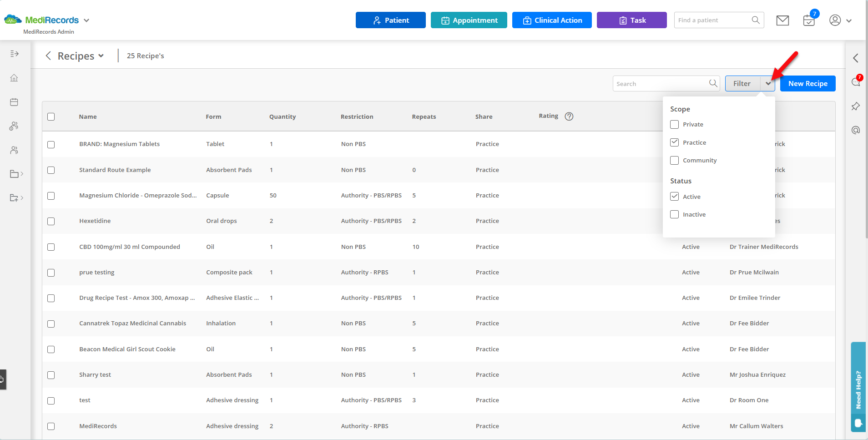Open the Cannatrek Topaz Medicinal Cannabis recipe
The image size is (868, 440).
click(x=133, y=324)
